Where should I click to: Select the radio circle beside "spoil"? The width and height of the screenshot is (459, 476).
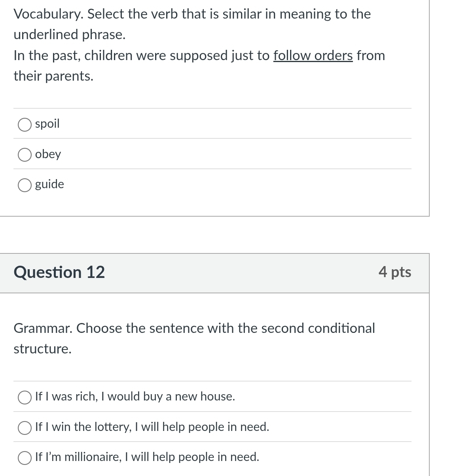click(x=25, y=124)
